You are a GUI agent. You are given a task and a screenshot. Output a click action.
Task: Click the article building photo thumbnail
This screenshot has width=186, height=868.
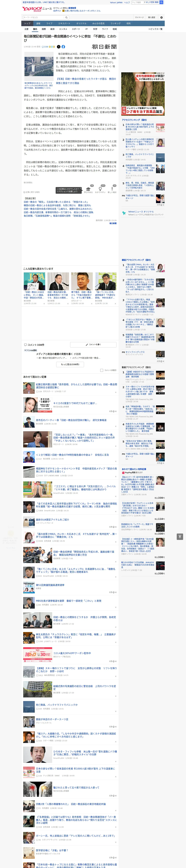click(39, 66)
